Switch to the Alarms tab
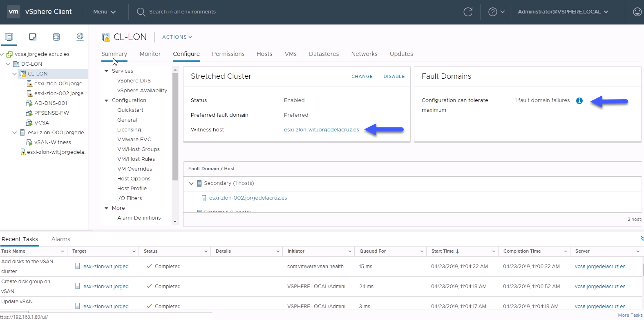The height and width of the screenshot is (320, 644). click(x=60, y=239)
